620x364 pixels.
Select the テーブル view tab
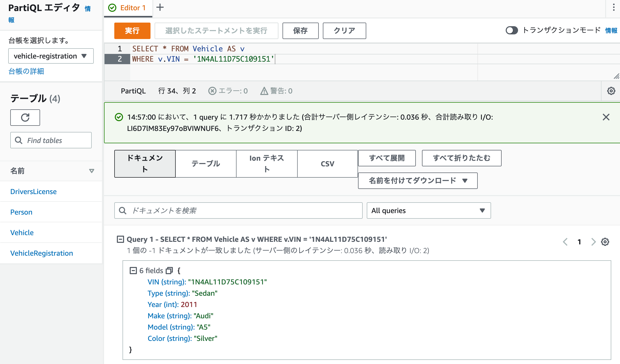[206, 164]
